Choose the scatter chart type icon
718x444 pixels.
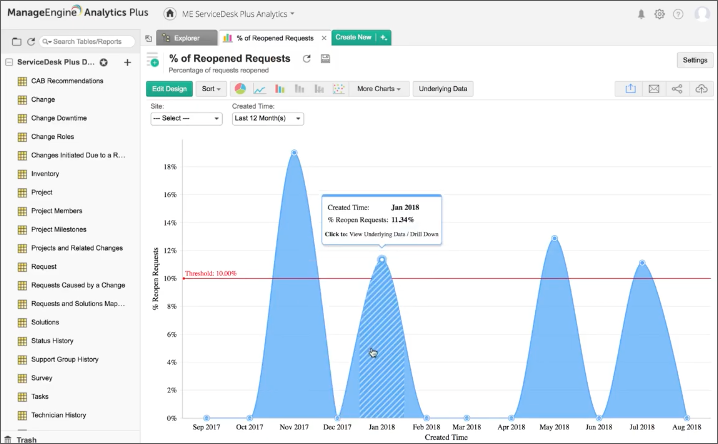[339, 89]
